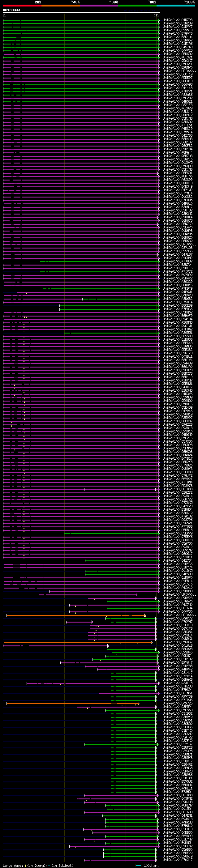The width and height of the screenshot is (198, 868).
Task: Select the AU189334 query name label
Action: coord(12,10)
